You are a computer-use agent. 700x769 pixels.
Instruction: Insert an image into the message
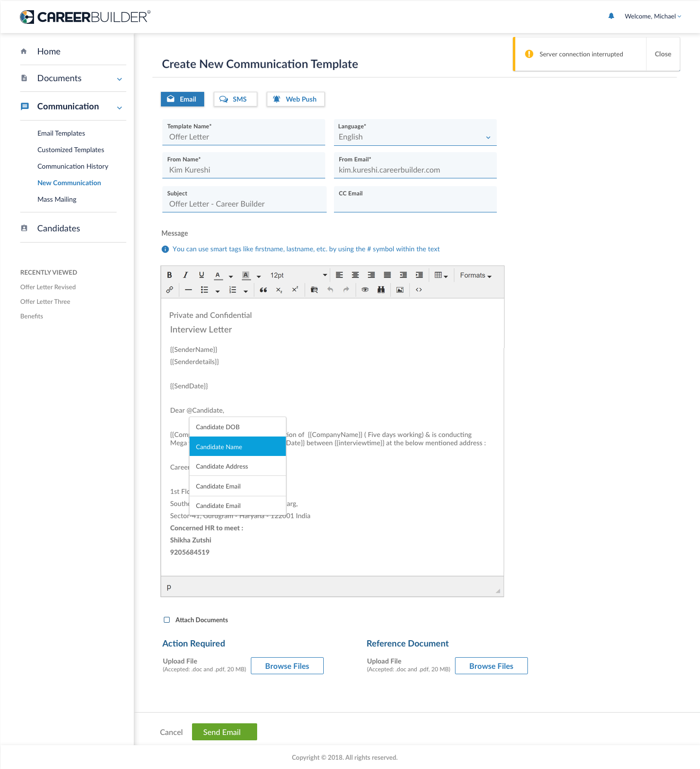(400, 290)
